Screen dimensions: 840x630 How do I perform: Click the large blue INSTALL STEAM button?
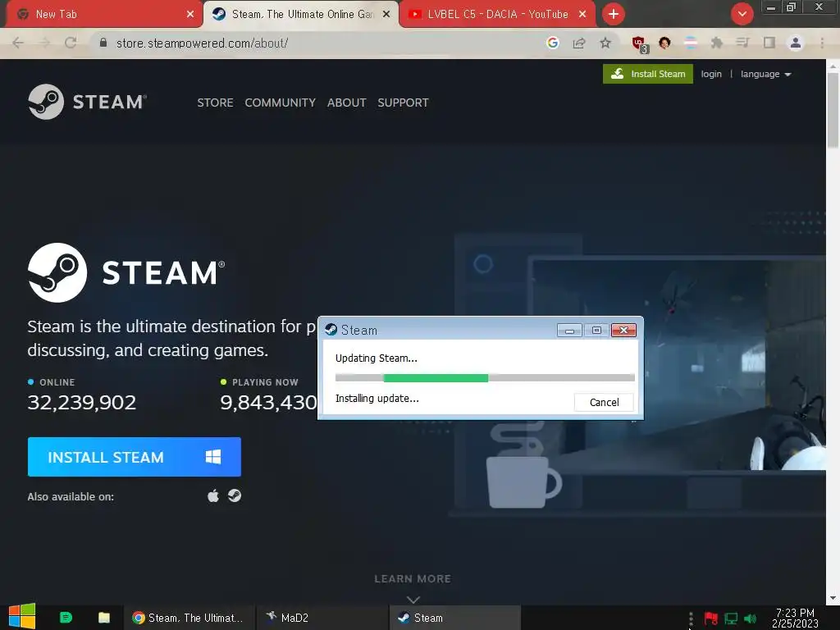point(135,457)
